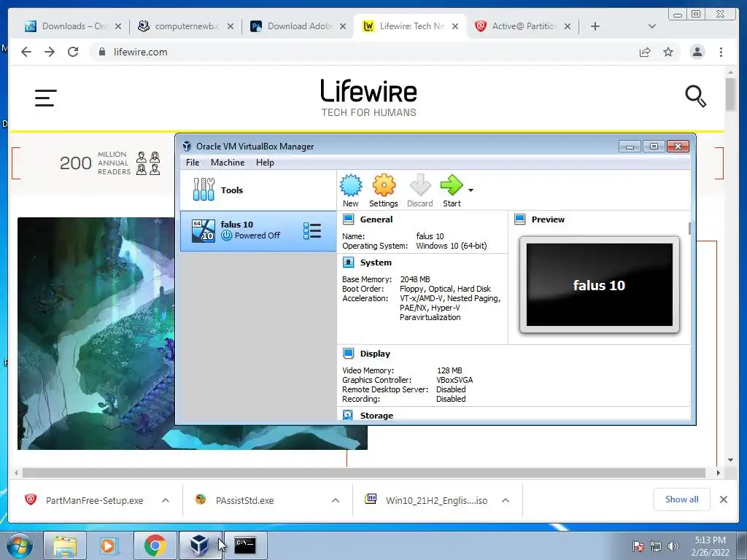Click the System section header icon

point(348,262)
